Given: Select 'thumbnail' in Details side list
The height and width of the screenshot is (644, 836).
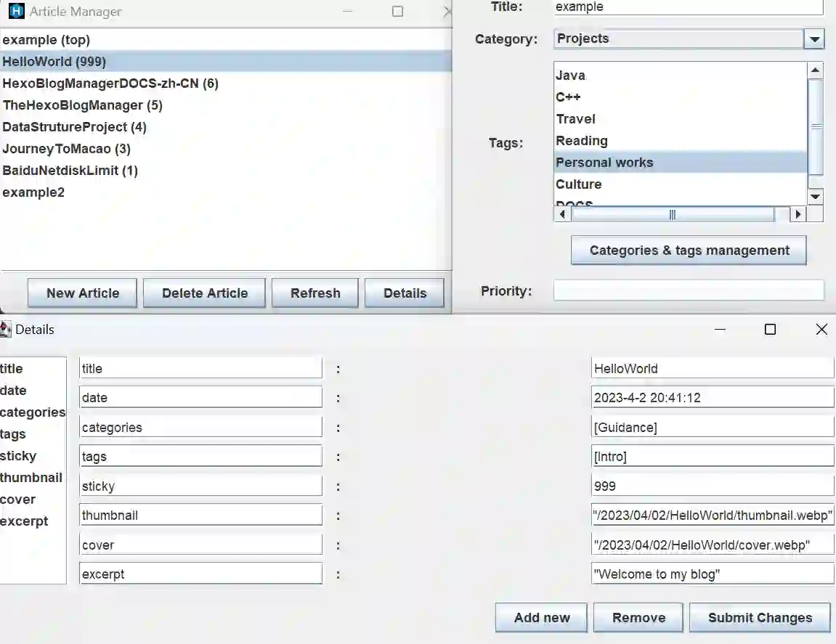Looking at the screenshot, I should pos(33,478).
